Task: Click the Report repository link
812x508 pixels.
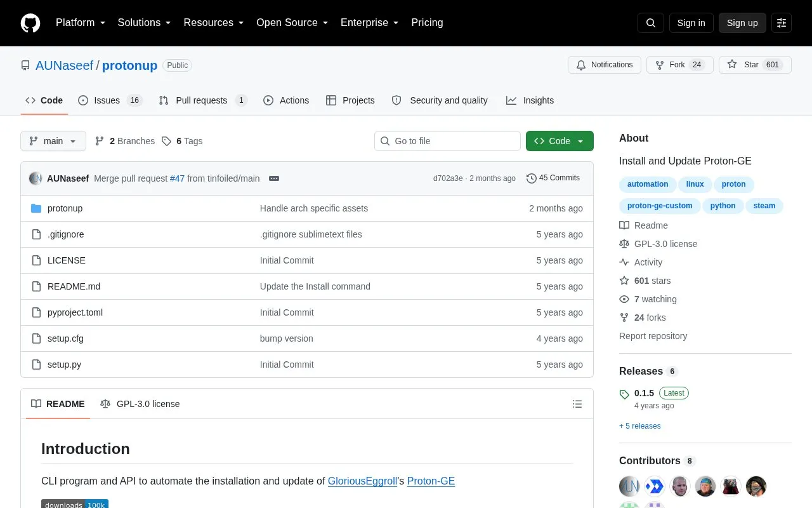Action: (653, 336)
